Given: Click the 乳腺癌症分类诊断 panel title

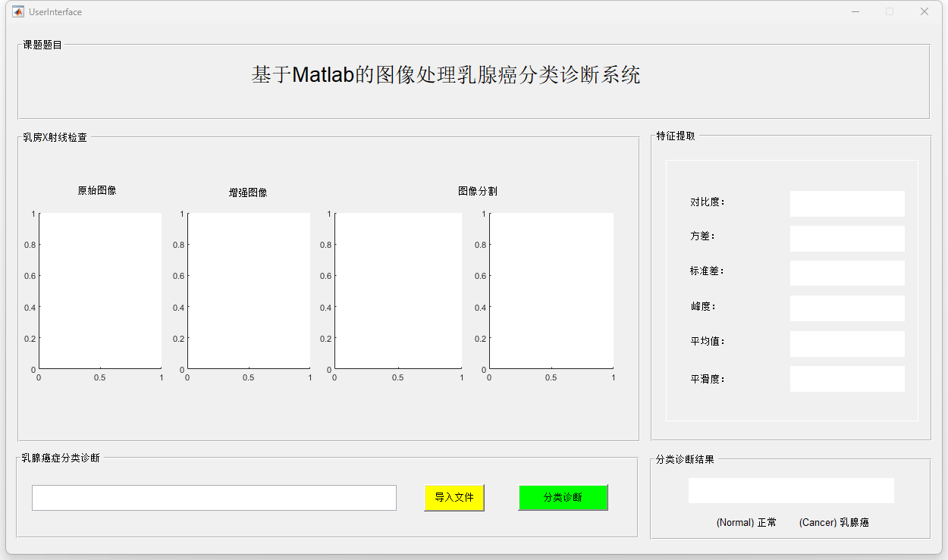Looking at the screenshot, I should (x=61, y=458).
